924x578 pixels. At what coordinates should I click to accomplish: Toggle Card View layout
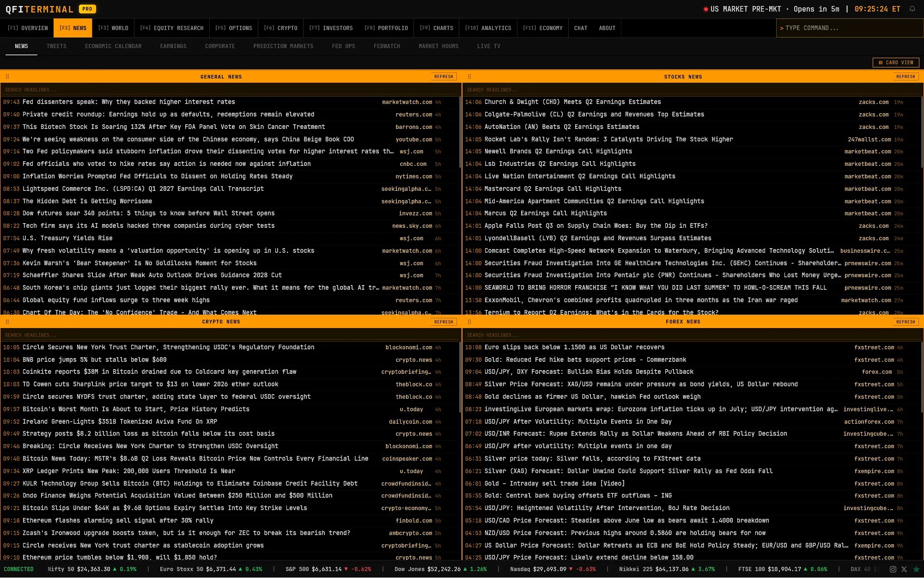pyautogui.click(x=896, y=62)
